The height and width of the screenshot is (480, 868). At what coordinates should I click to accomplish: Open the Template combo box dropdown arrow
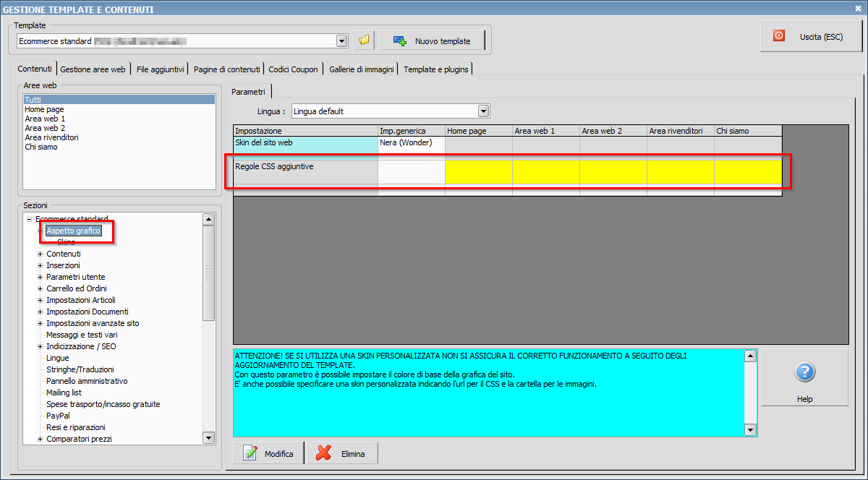click(x=342, y=41)
